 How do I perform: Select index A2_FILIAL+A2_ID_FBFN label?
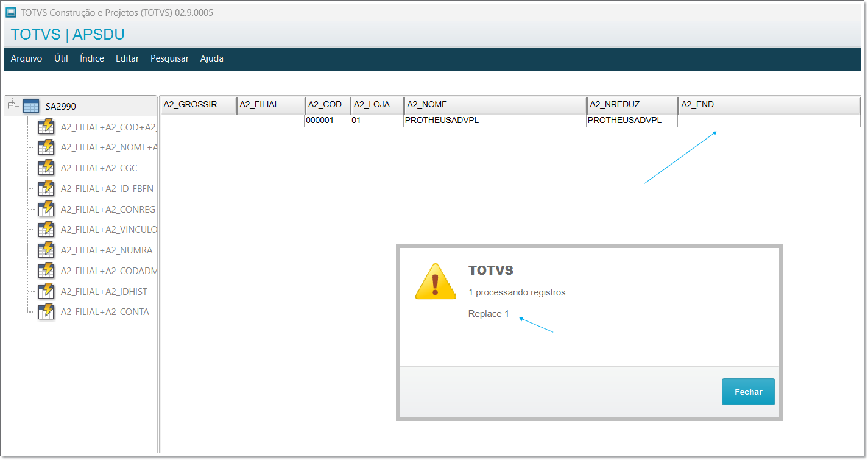[107, 189]
